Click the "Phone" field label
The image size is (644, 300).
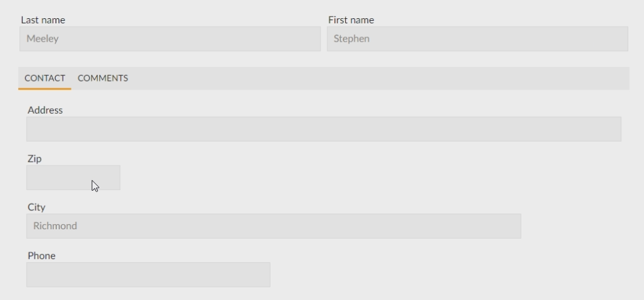42,256
